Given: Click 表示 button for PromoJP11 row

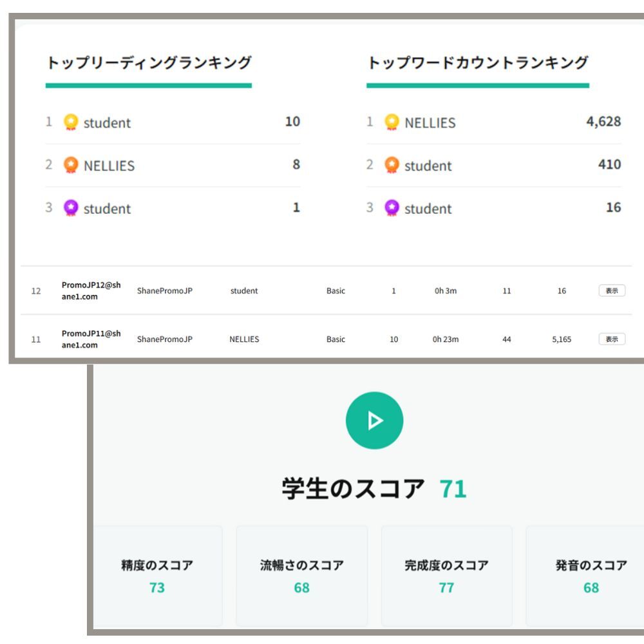Looking at the screenshot, I should (x=611, y=339).
